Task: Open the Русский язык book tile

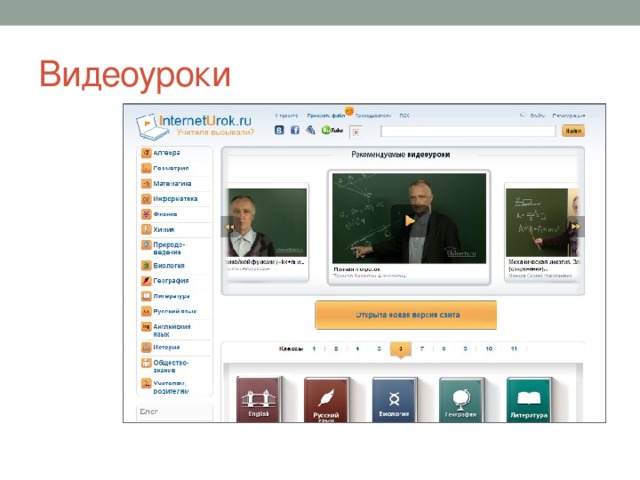Action: 327,400
